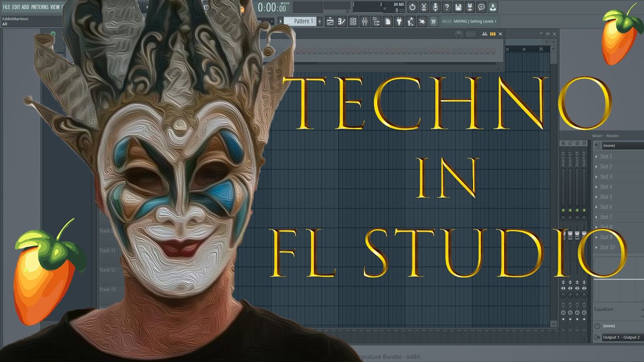Click Insert 48 volume fader

tap(577, 235)
